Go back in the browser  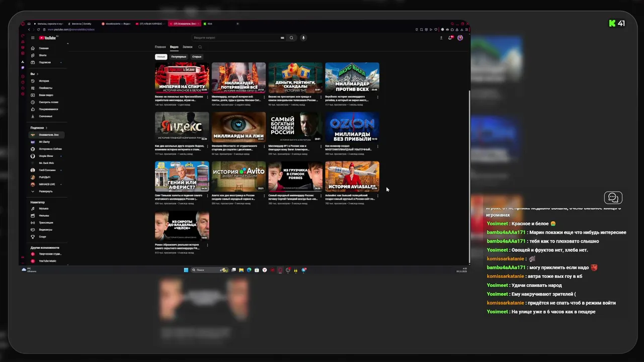pyautogui.click(x=29, y=30)
